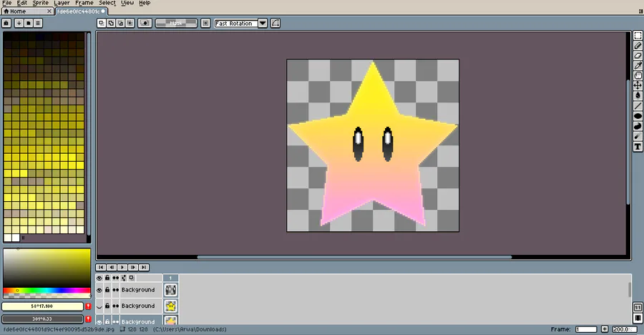Click the foreground color warning icon
The image size is (644, 335).
[x=88, y=306]
